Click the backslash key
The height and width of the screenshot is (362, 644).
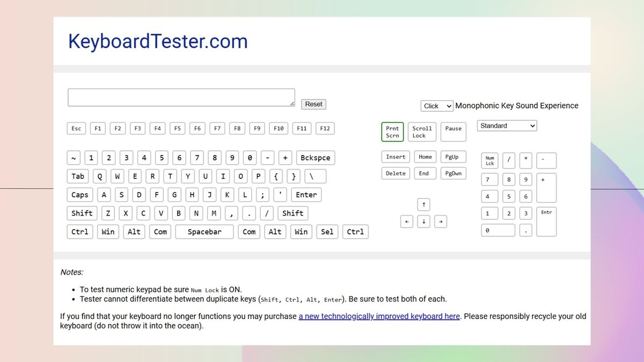pyautogui.click(x=316, y=176)
